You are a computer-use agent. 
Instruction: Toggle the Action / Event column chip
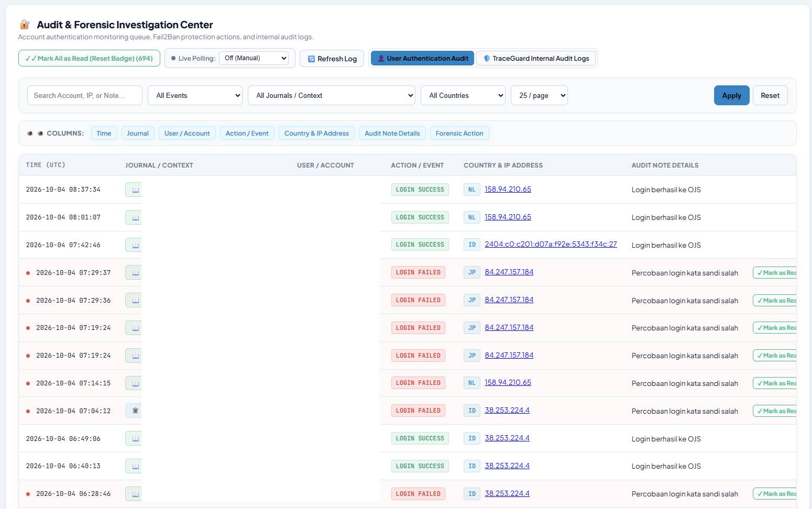coord(247,134)
